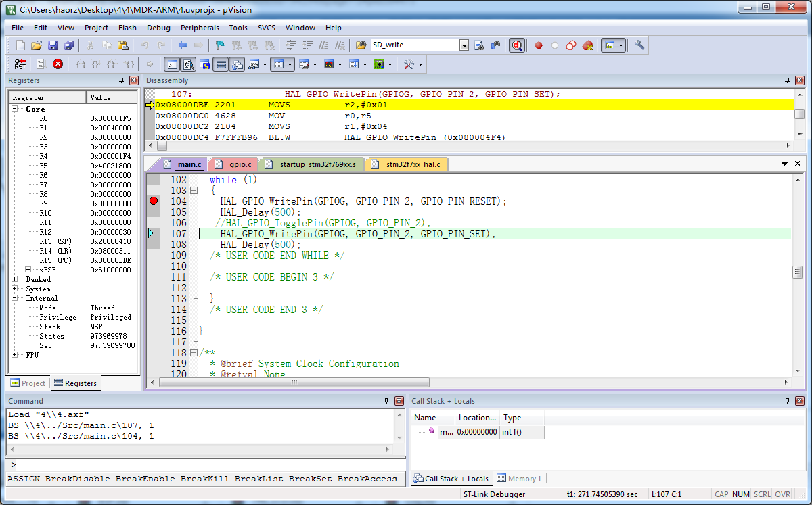This screenshot has width=812, height=505.
Task: Collapse the Core register group
Action: [15, 109]
